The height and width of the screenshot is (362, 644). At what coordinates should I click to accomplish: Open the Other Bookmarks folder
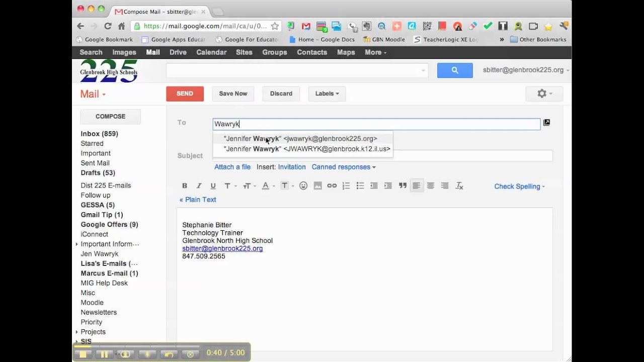[x=538, y=39]
